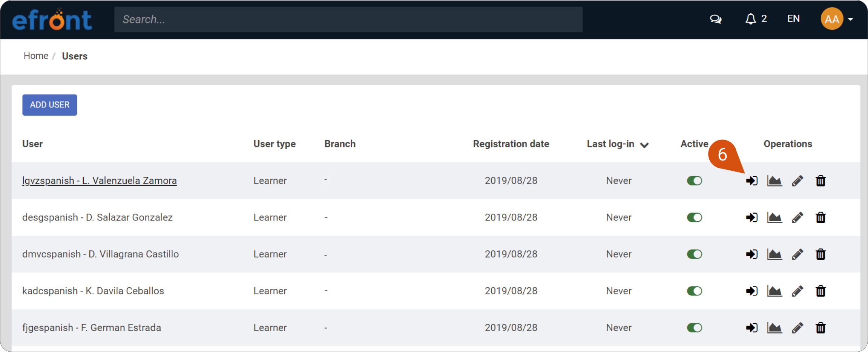Go to Home breadcrumb link
868x352 pixels.
pyautogui.click(x=36, y=56)
